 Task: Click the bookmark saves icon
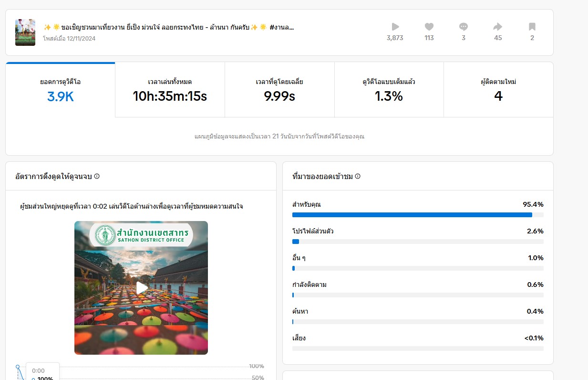coord(532,27)
